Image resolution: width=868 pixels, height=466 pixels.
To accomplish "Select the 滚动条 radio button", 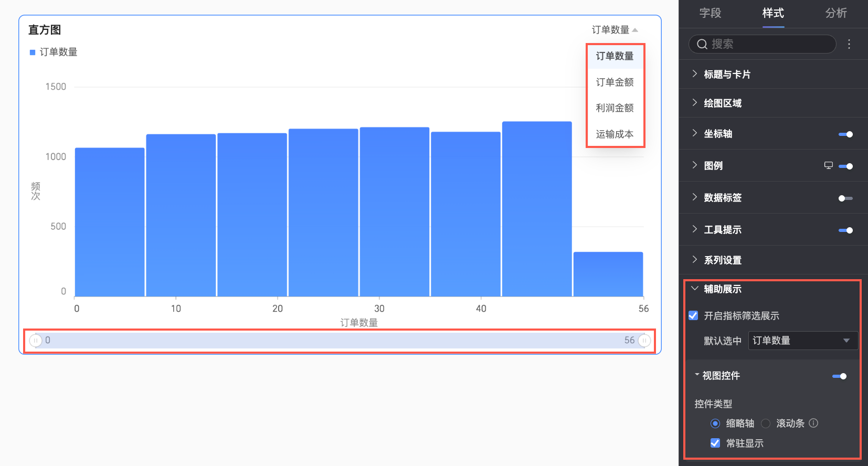I will click(766, 423).
